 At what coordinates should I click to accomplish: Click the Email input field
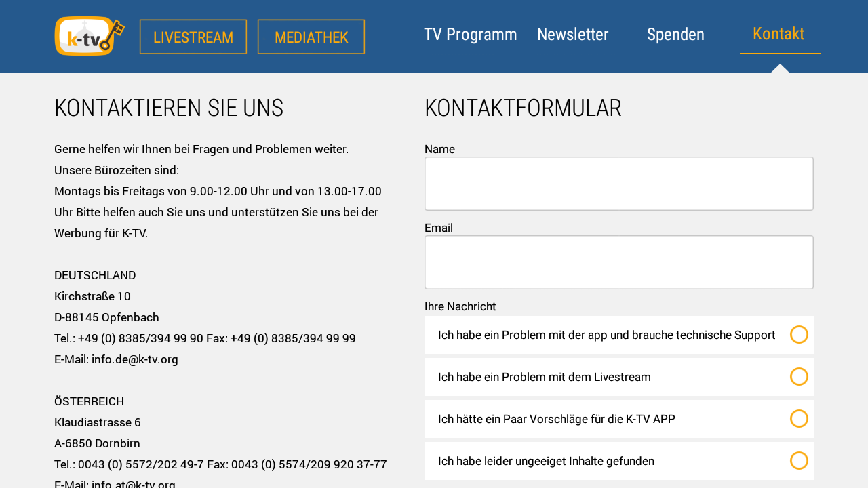click(618, 262)
